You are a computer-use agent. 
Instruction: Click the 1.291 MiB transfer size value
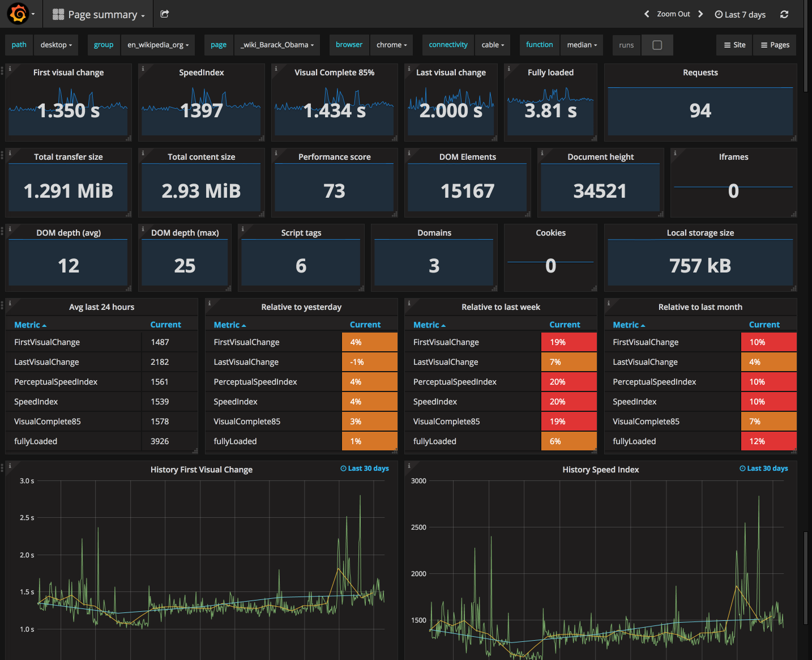(69, 191)
